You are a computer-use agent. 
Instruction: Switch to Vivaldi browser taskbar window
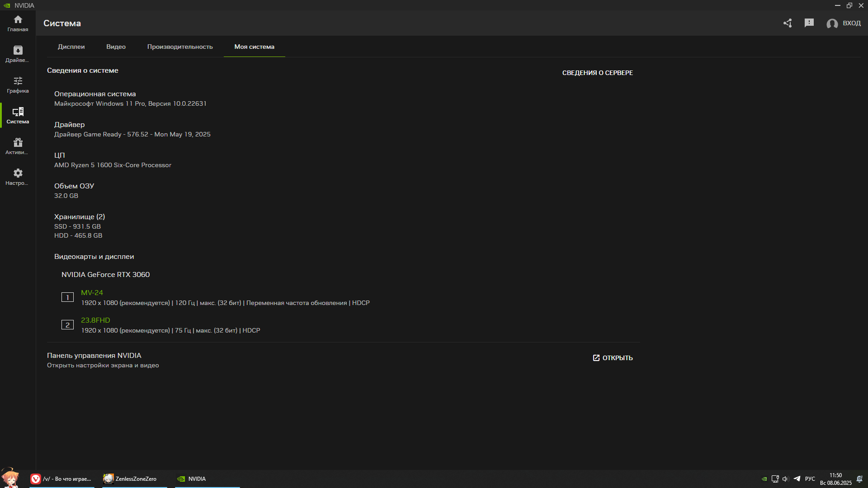click(62, 479)
